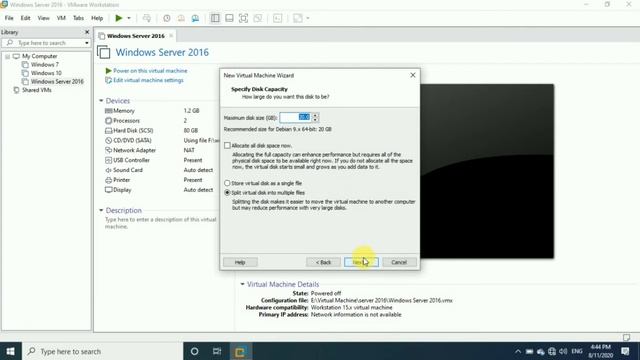This screenshot has width=640, height=360.
Task: Enable Allocate all disk space now checkbox
Action: 227,145
